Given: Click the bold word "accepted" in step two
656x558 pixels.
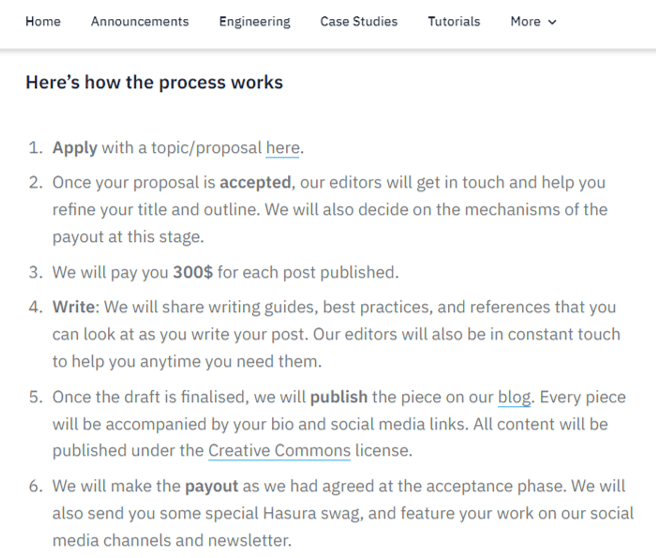Looking at the screenshot, I should tap(256, 183).
